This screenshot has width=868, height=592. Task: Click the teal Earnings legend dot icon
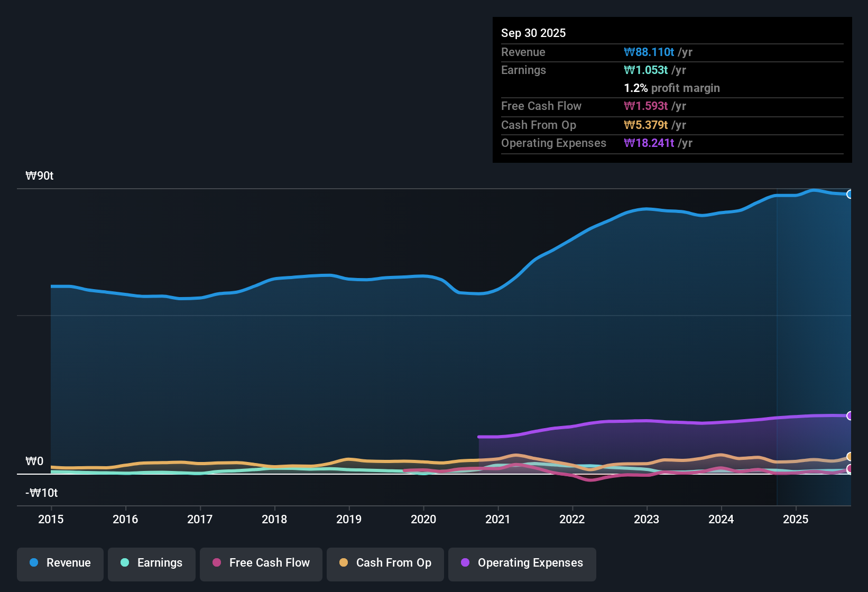click(x=125, y=563)
